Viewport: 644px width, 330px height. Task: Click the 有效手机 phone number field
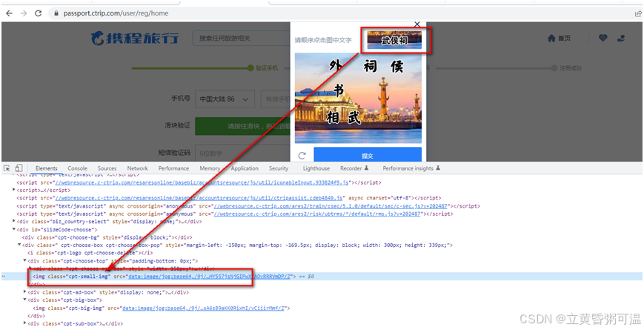276,99
